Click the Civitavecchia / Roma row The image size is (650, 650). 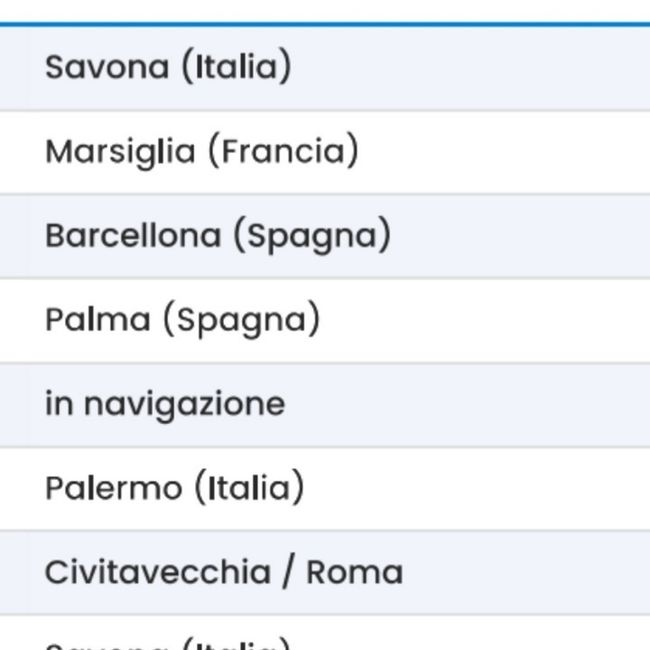223,572
